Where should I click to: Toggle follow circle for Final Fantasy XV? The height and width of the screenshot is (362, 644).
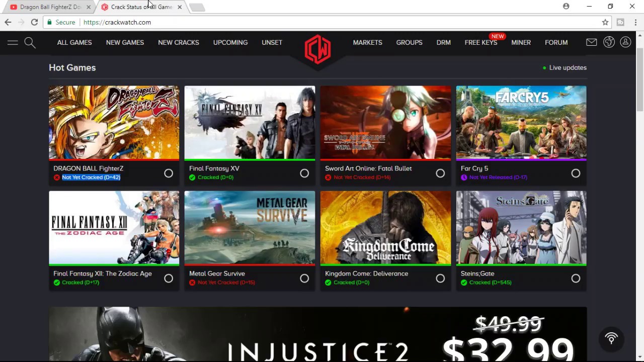click(304, 173)
